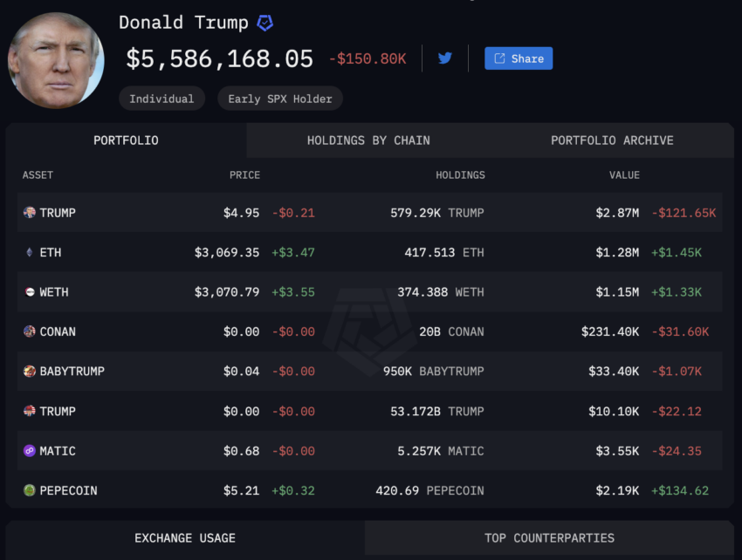
Task: Click the $3.55K value cell
Action: 617,451
